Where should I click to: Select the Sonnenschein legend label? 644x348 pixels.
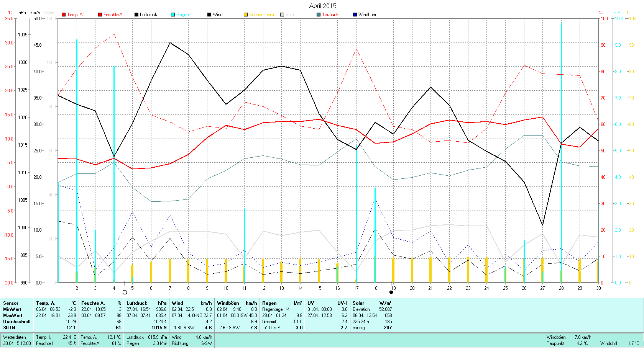(262, 15)
